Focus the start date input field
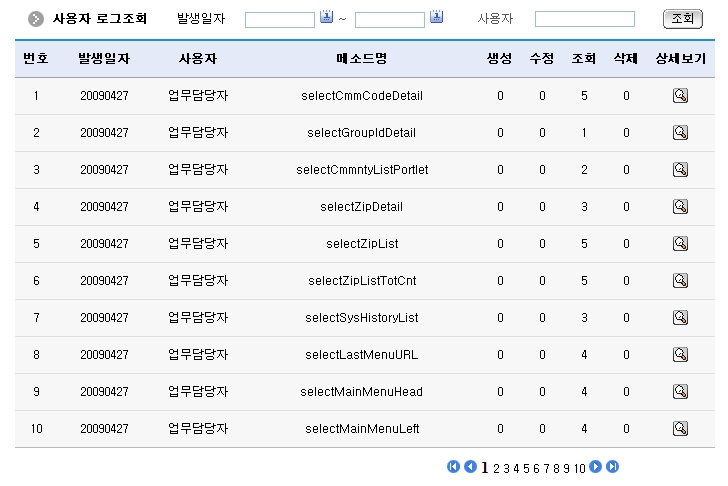This screenshot has width=728, height=486. (x=280, y=19)
